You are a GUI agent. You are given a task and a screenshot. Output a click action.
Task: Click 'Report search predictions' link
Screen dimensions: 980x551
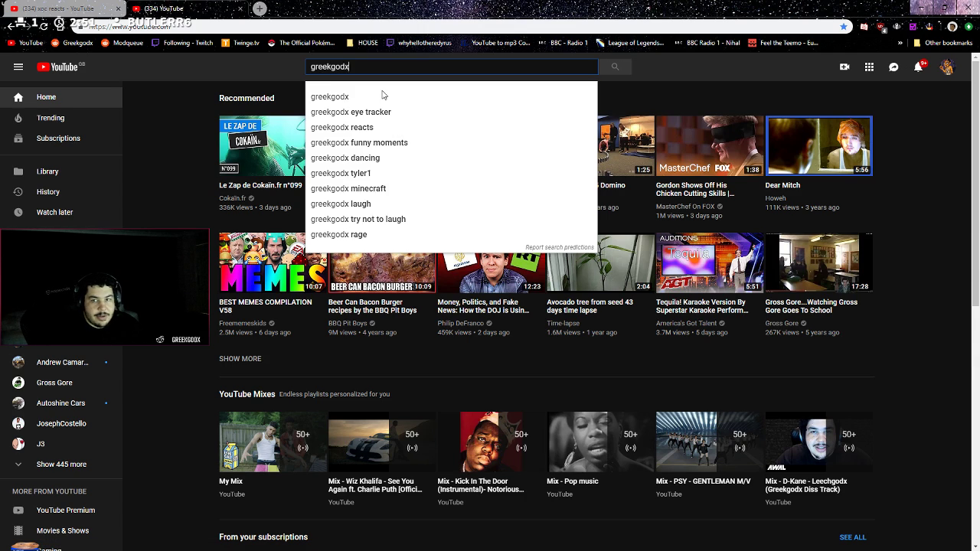(x=559, y=247)
